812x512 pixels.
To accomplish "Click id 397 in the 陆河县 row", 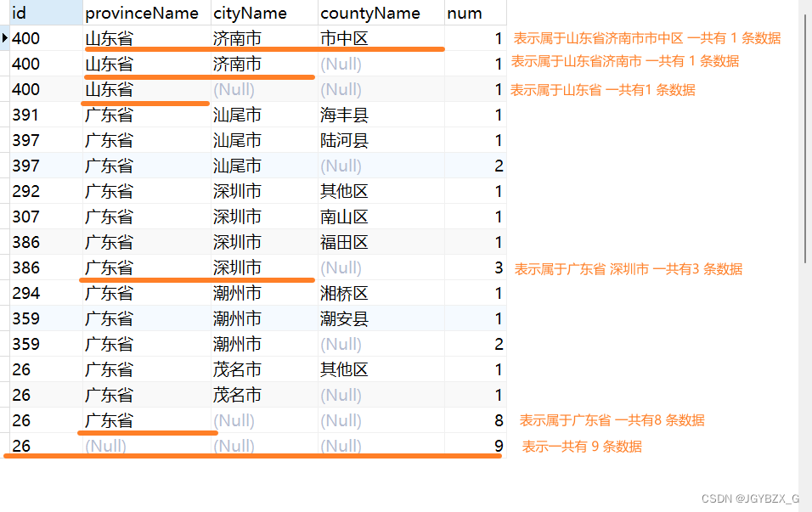I will pyautogui.click(x=46, y=140).
